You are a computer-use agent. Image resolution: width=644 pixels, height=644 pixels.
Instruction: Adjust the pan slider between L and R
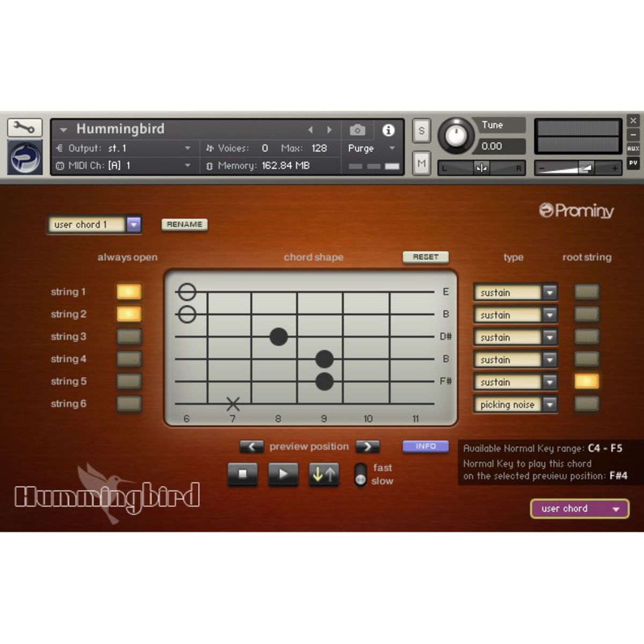(481, 168)
